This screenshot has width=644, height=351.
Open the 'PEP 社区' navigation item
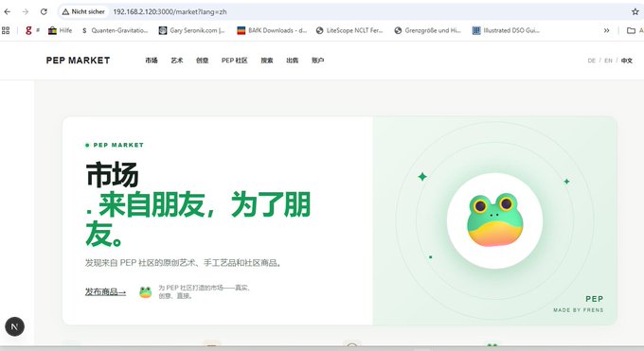point(235,61)
